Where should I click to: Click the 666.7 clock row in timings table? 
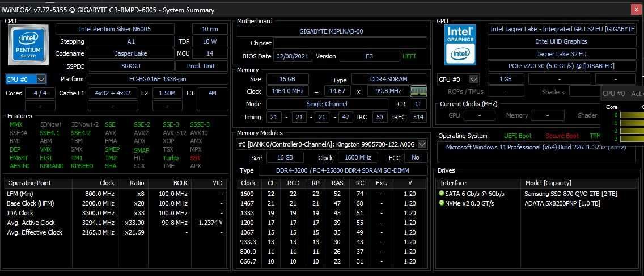coord(332,261)
